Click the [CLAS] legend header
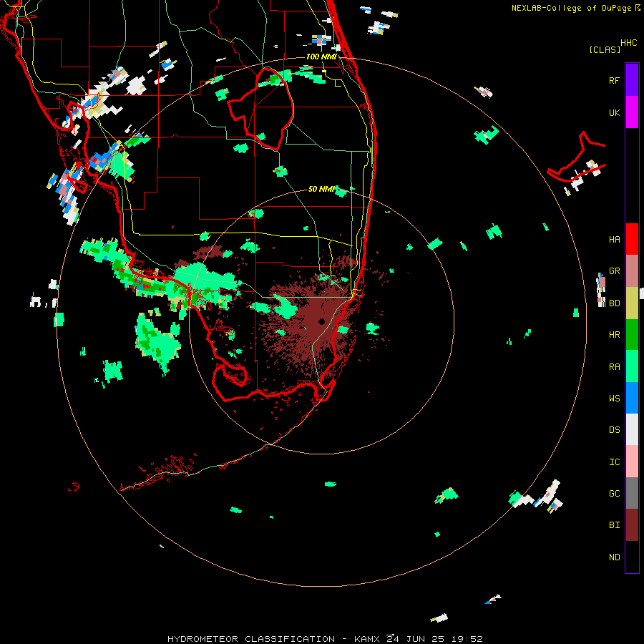Image resolution: width=644 pixels, height=644 pixels. (x=605, y=50)
